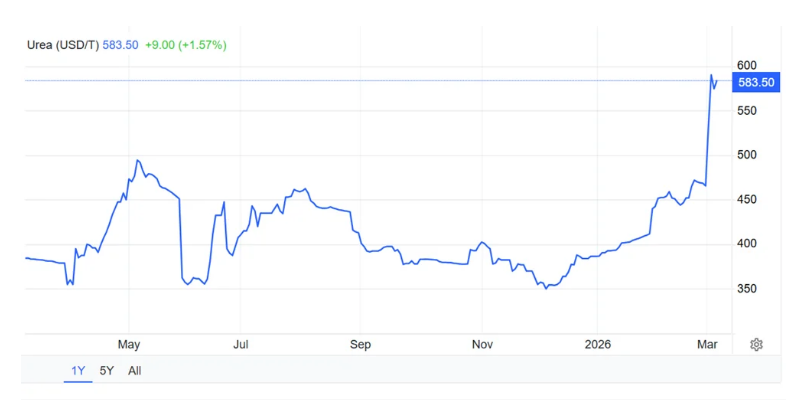Select the 1Y time range tab

click(x=78, y=371)
